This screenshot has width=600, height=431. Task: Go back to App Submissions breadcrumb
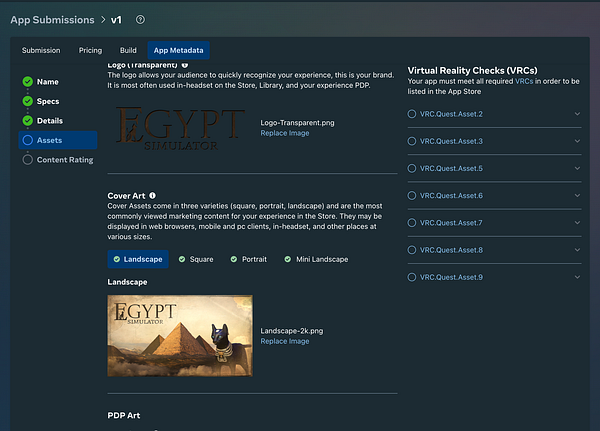(x=52, y=20)
